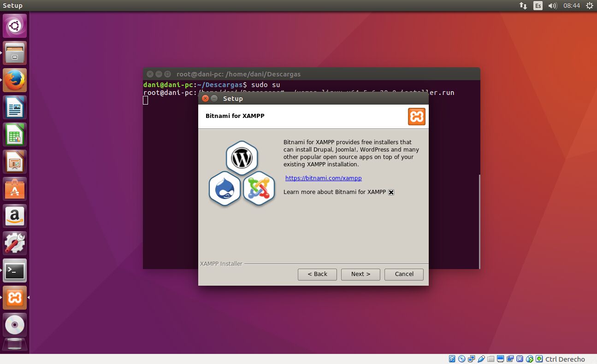The width and height of the screenshot is (597, 364).
Task: Click the terminal title 'root@dani-pc: /home/dani/Descargas'
Action: (238, 74)
